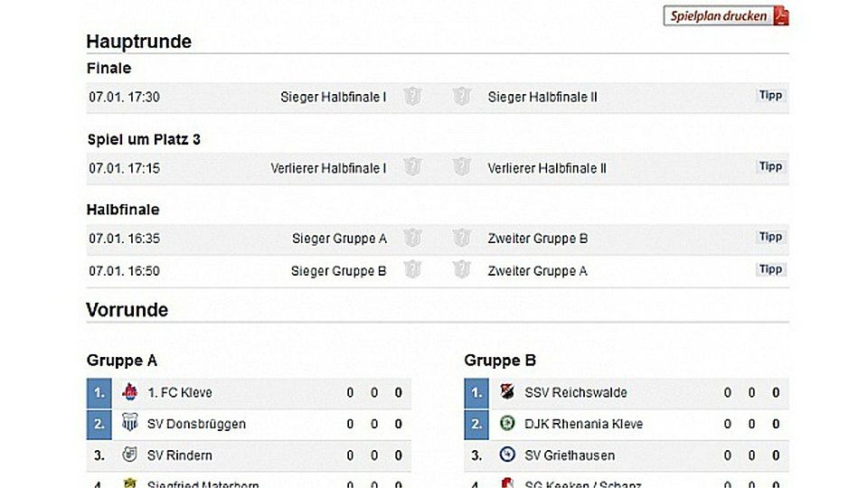Open Tipp for the 16:35 Halbfinale

tap(770, 237)
